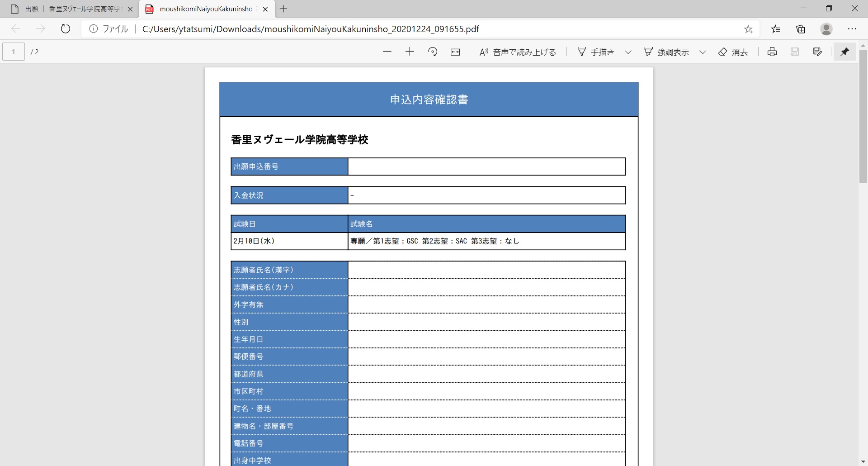This screenshot has width=868, height=466.
Task: Select the eraser tool (消去)
Action: click(x=733, y=52)
